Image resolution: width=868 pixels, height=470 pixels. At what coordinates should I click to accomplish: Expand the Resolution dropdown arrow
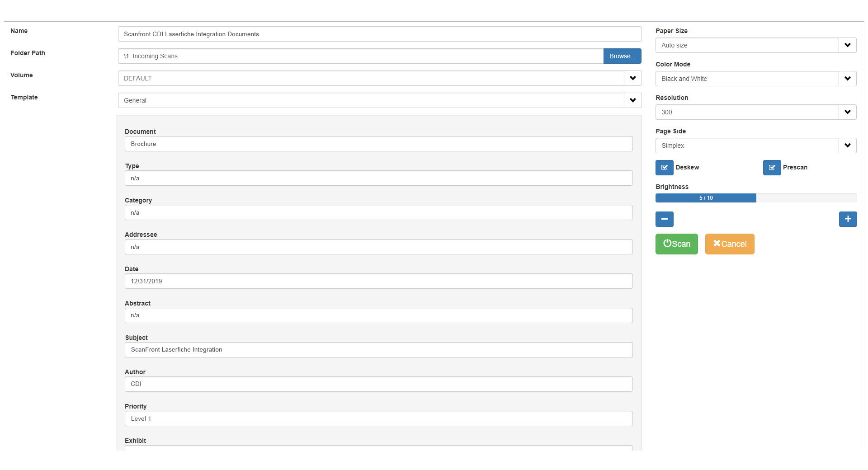[847, 112]
